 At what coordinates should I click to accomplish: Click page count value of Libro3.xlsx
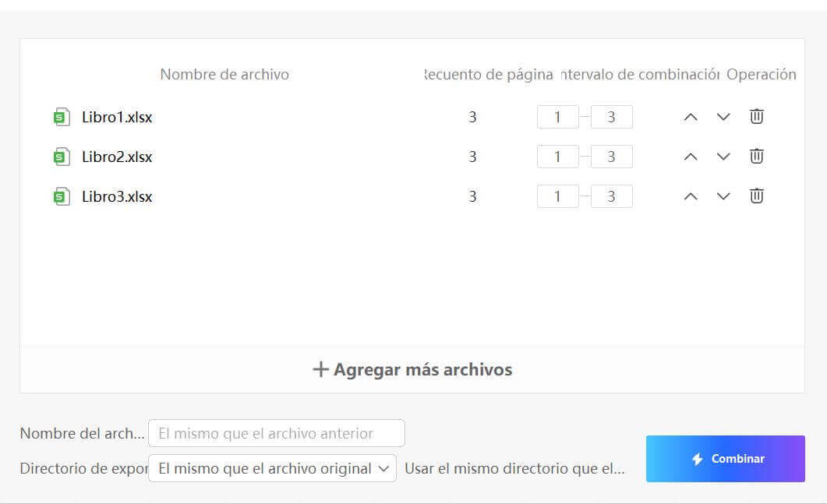point(472,196)
